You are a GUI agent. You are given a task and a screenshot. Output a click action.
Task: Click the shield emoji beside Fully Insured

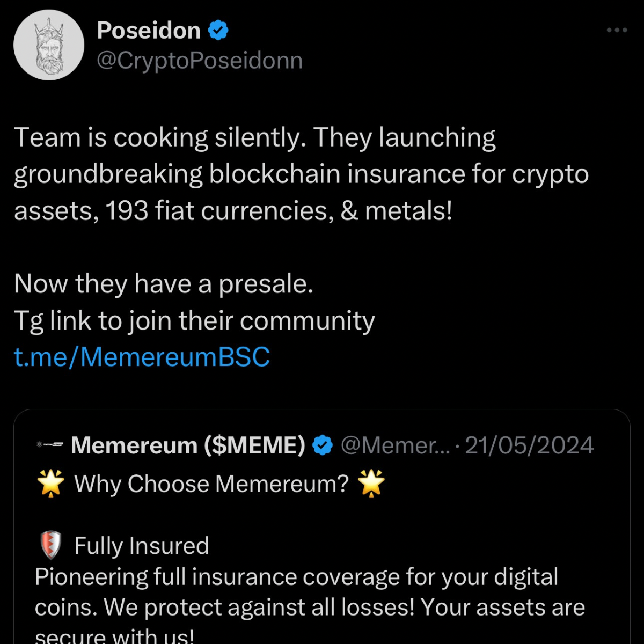[x=51, y=545]
